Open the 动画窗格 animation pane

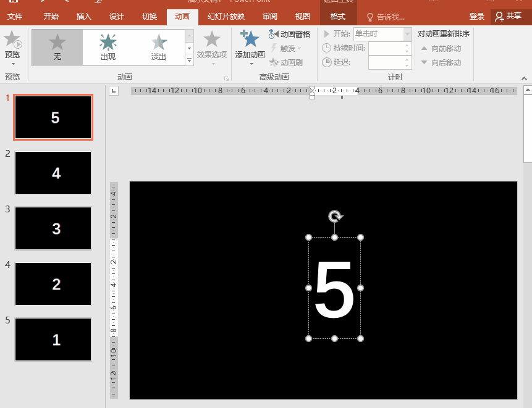pos(289,34)
